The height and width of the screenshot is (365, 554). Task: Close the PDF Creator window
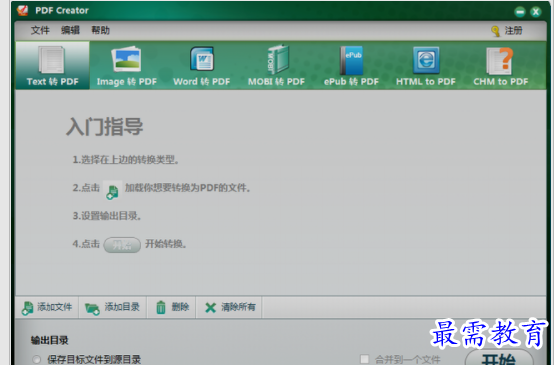(536, 12)
